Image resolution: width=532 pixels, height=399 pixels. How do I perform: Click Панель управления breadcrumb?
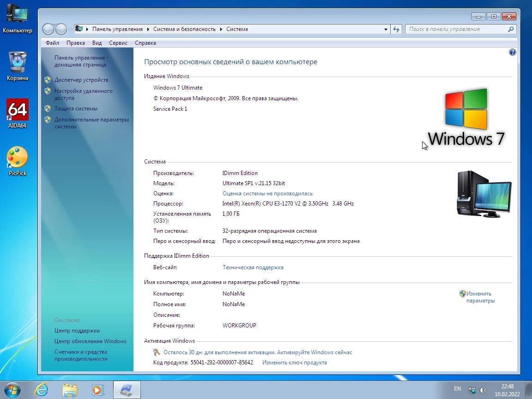(117, 29)
